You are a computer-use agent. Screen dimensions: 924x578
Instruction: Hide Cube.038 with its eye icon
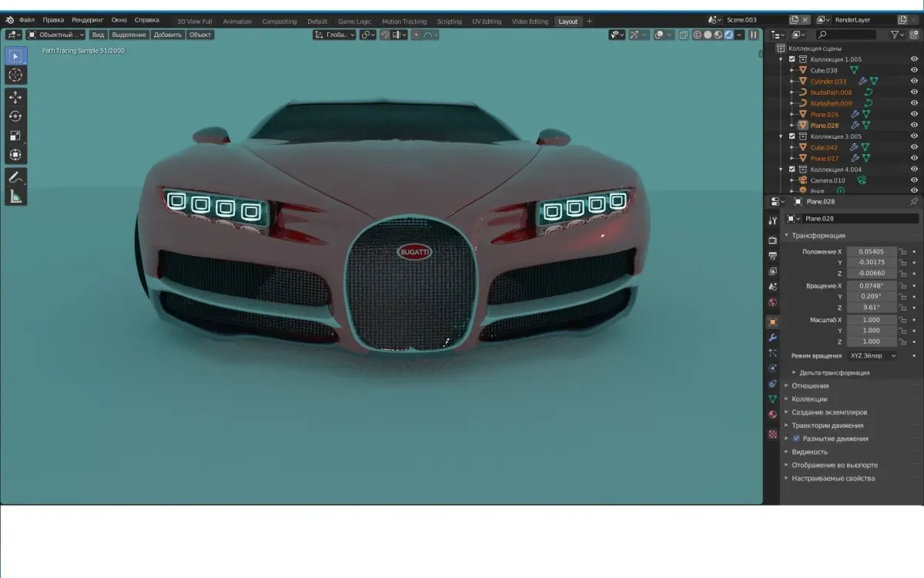coord(914,70)
